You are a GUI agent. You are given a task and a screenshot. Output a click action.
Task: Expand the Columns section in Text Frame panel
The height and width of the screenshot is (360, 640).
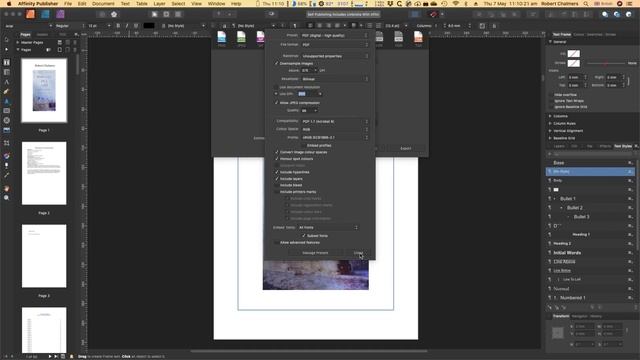tap(550, 116)
